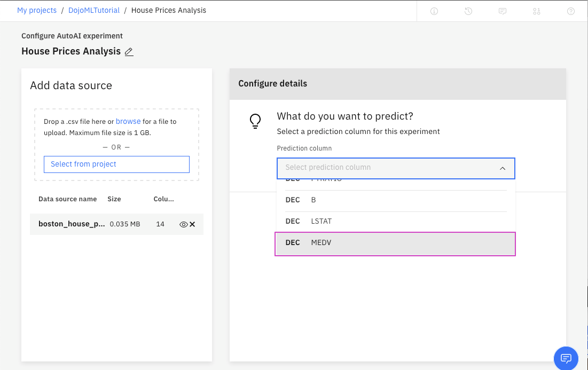Click the Select prediction column field
This screenshot has height=370, width=588.
coord(385,168)
